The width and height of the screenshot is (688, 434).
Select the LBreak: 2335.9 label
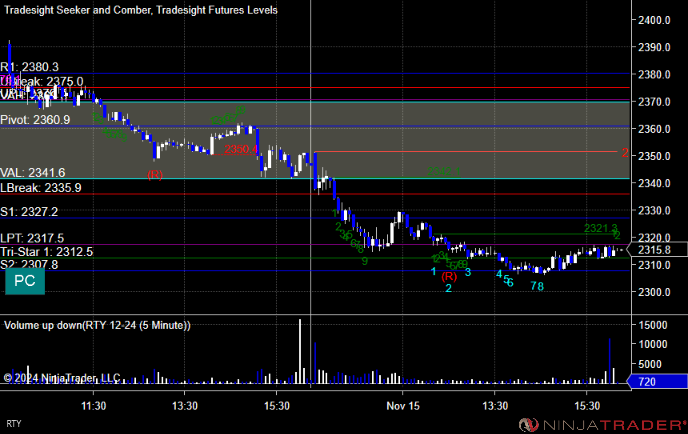tap(41, 188)
